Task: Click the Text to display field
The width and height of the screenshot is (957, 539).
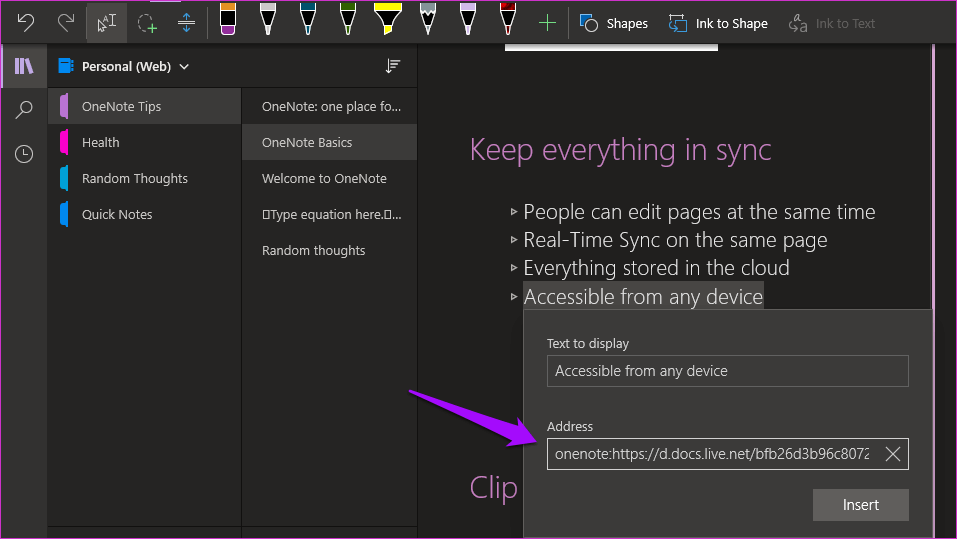Action: tap(728, 371)
